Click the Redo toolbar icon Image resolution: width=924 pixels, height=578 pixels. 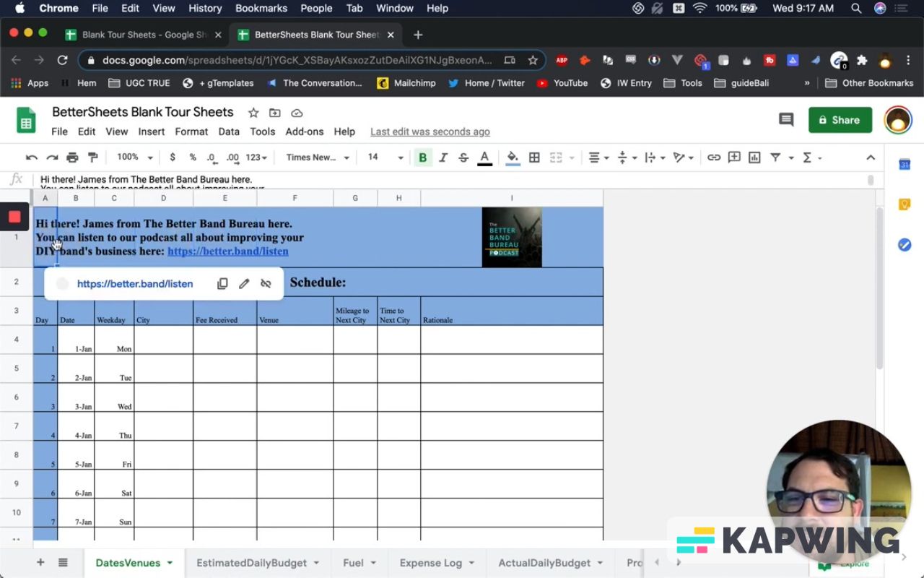[52, 158]
